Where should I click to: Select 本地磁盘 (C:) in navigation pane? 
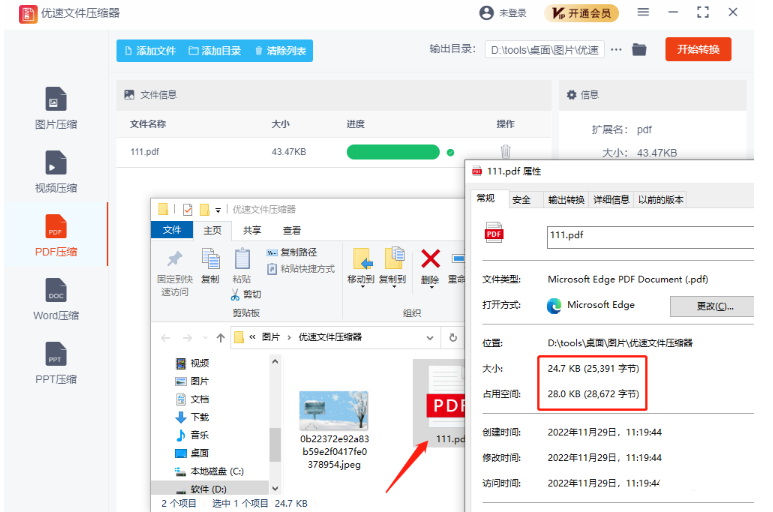click(210, 471)
